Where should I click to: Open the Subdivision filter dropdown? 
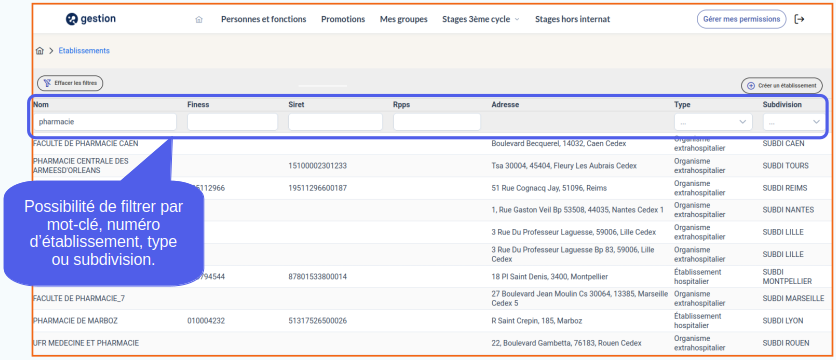[x=794, y=122]
